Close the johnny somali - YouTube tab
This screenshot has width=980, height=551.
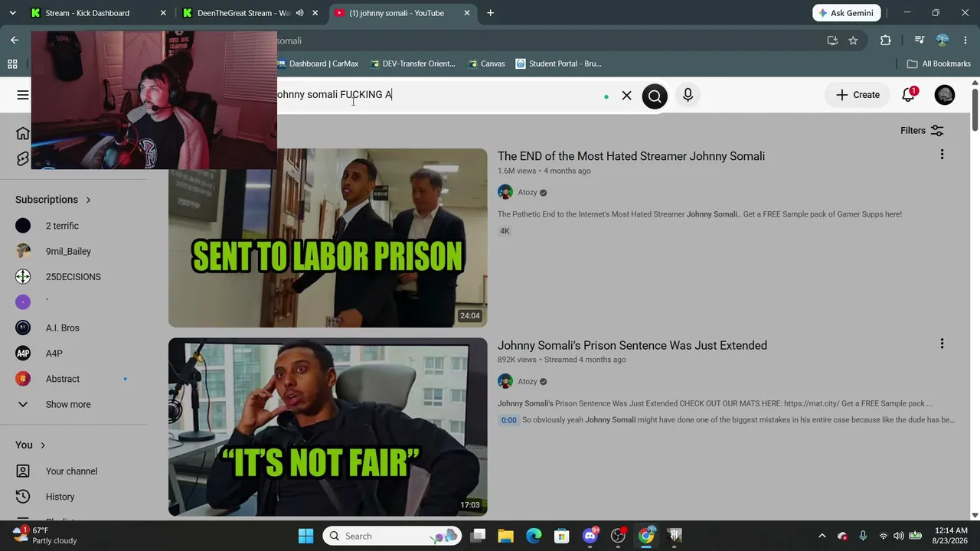pos(467,13)
